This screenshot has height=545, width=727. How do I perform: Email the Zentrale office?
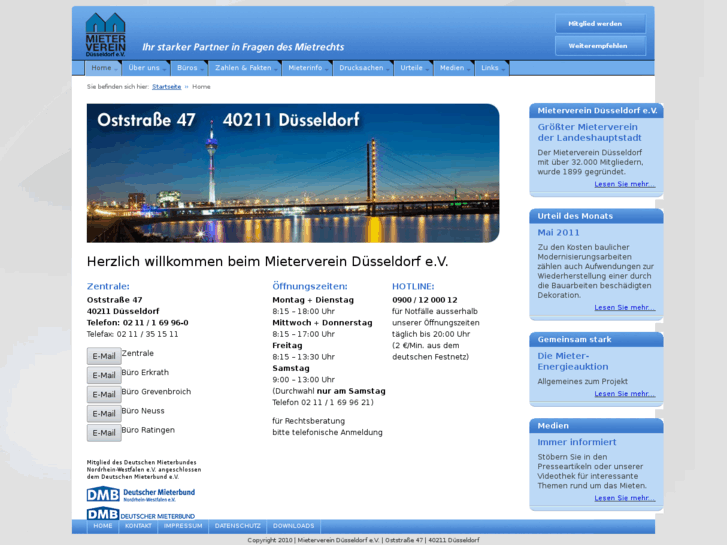coord(104,356)
